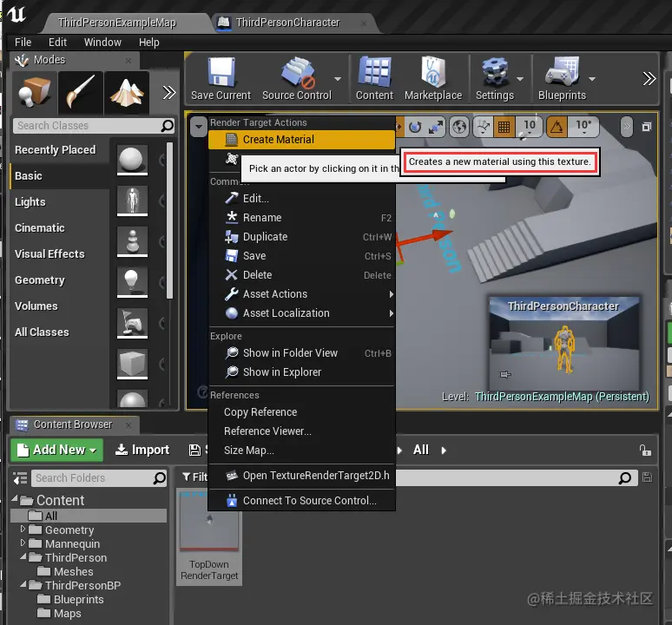Choose Duplicate in context menu
The height and width of the screenshot is (625, 672).
point(301,236)
